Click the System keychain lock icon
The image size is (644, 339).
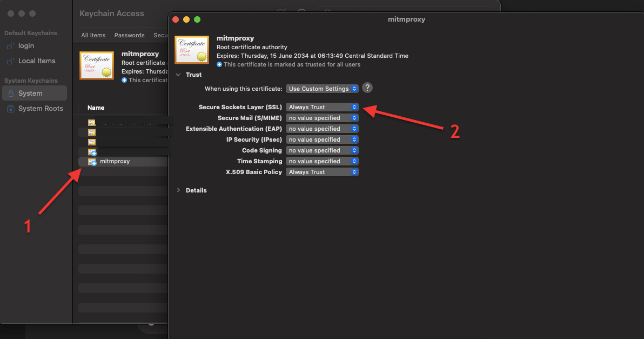point(11,94)
